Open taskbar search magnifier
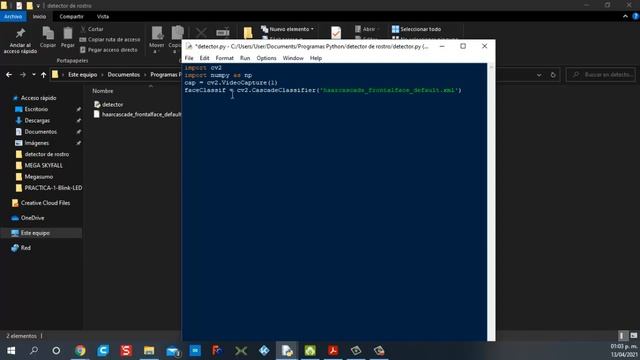640x360 pixels. pos(34,350)
